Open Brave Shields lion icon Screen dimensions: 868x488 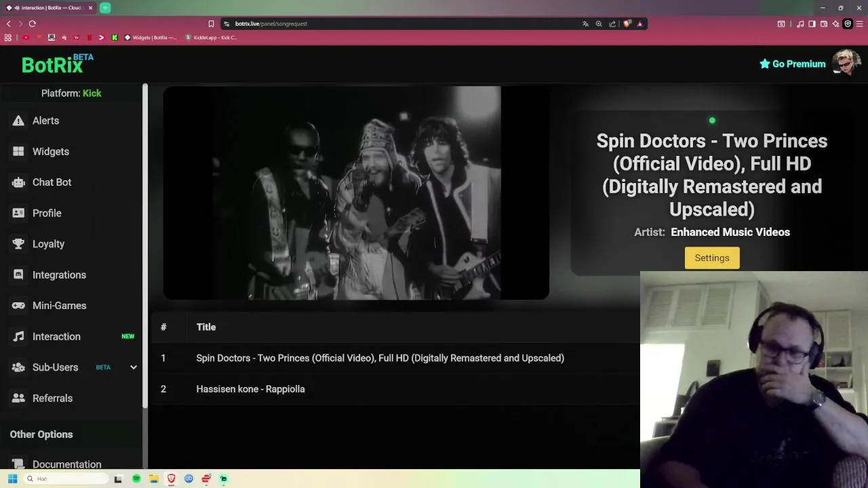pyautogui.click(x=627, y=24)
